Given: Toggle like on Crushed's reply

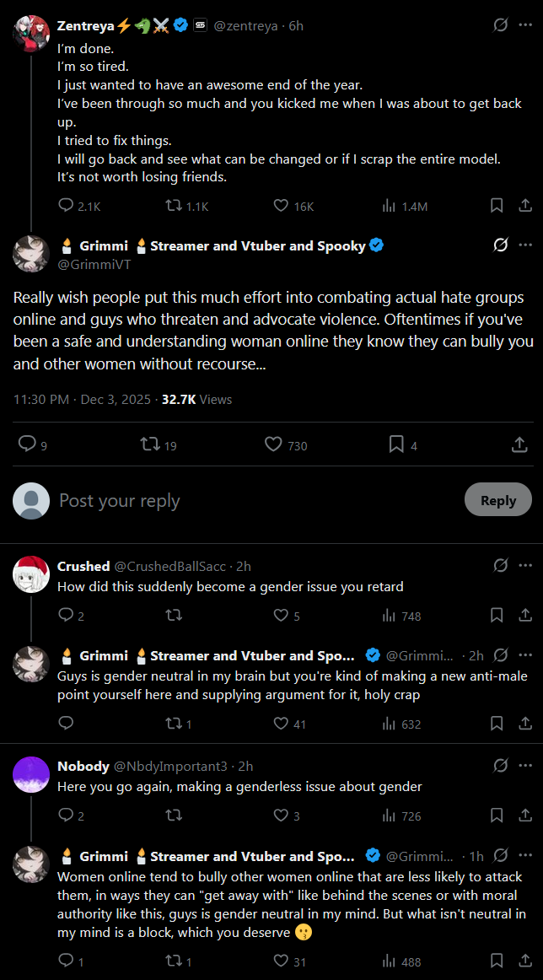Looking at the screenshot, I should coord(282,616).
